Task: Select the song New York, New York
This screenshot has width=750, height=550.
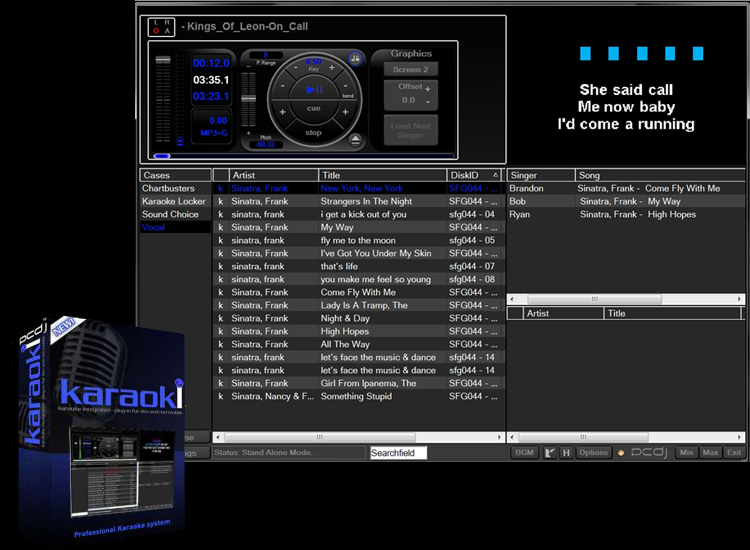Action: pyautogui.click(x=359, y=188)
